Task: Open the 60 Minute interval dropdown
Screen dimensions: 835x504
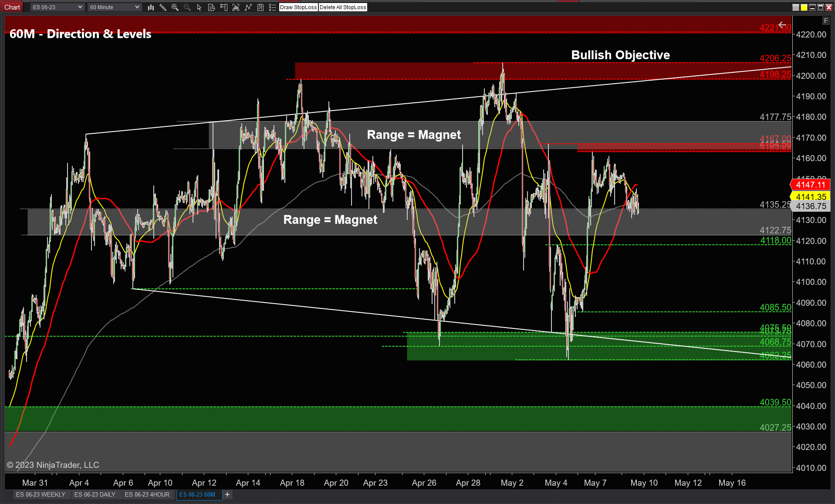Action: [x=114, y=7]
